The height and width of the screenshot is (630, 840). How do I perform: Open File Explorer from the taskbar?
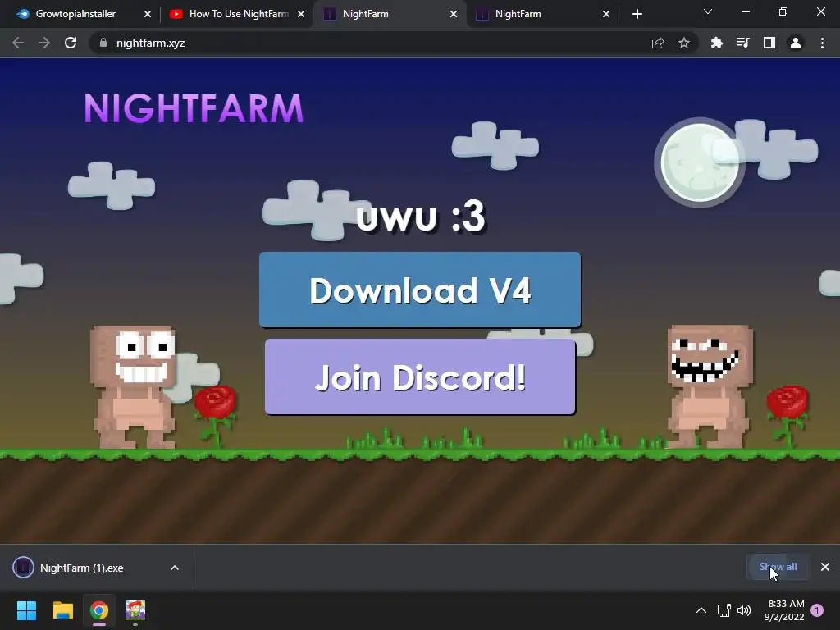pyautogui.click(x=62, y=610)
